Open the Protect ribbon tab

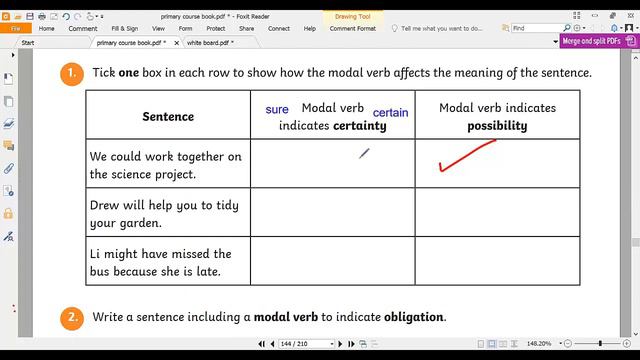(x=216, y=29)
